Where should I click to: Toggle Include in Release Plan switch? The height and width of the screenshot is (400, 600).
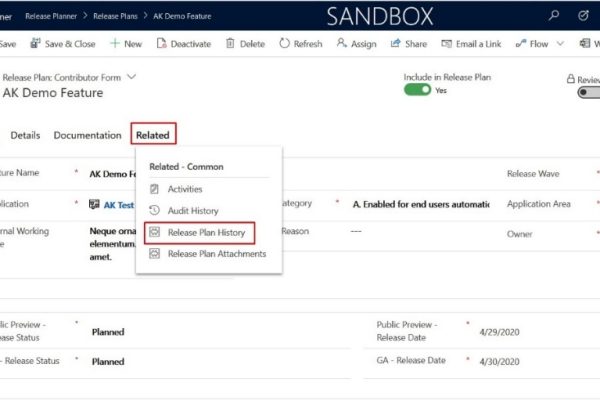click(418, 90)
